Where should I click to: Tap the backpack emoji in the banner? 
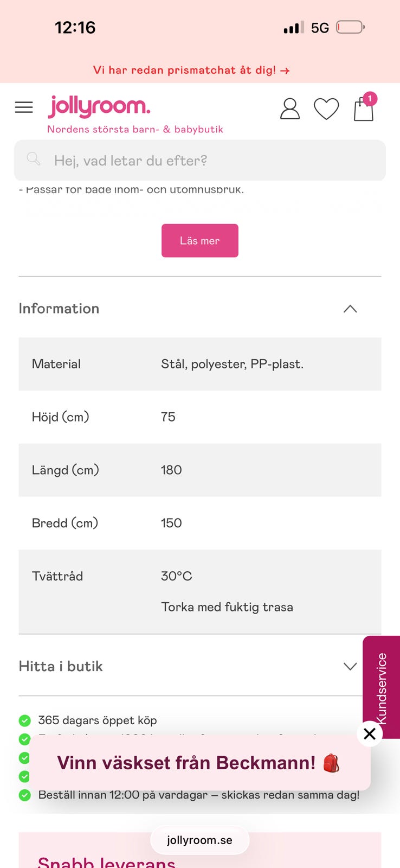coord(331,763)
